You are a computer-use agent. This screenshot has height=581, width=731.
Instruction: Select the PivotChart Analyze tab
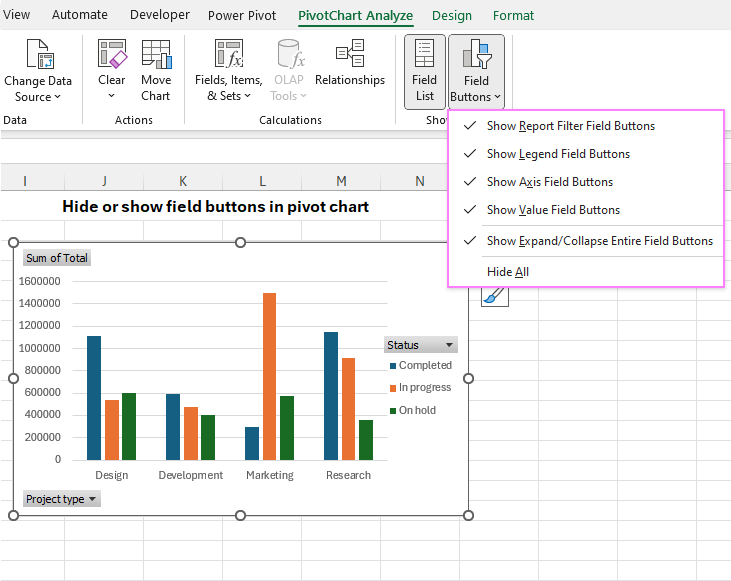point(355,15)
